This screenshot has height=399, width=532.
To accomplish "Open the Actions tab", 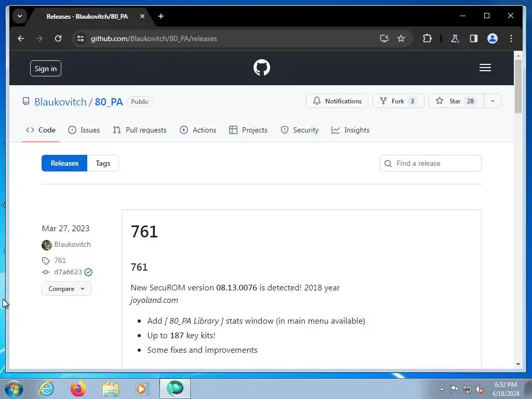I will [198, 130].
